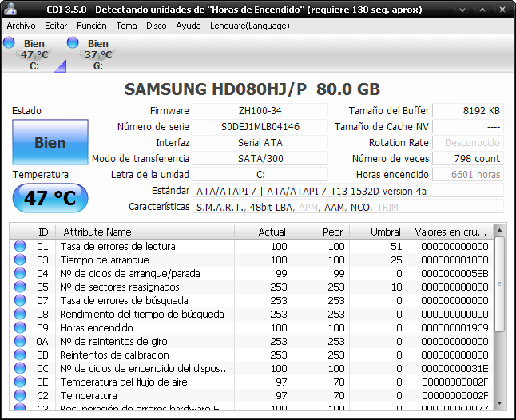The width and height of the screenshot is (516, 420).
Task: Select the row 'Reintentos de calibración'
Action: pos(252,355)
